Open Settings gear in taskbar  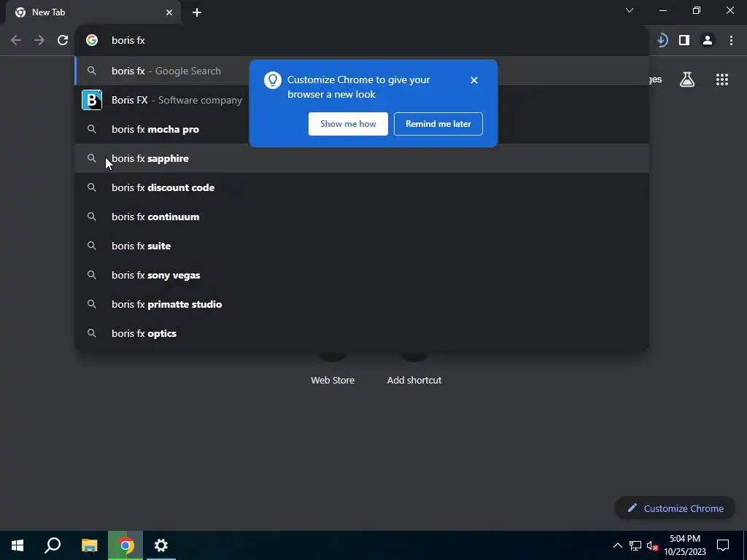click(x=161, y=545)
